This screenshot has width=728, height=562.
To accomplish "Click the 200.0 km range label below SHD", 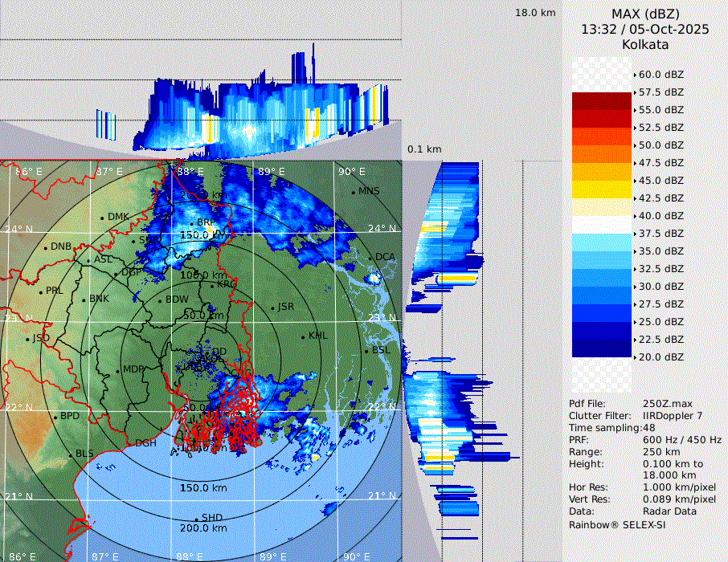I will click(x=202, y=528).
